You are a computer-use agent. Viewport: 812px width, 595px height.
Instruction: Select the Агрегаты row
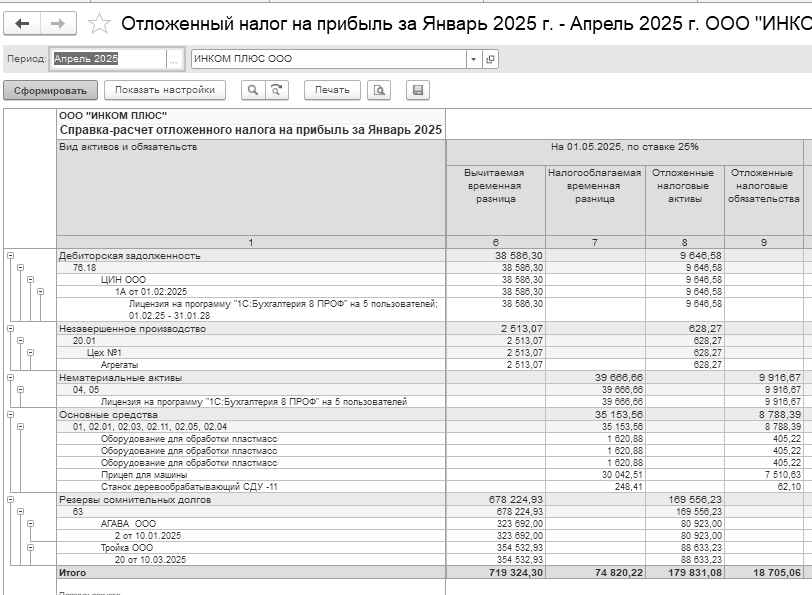coord(251,365)
